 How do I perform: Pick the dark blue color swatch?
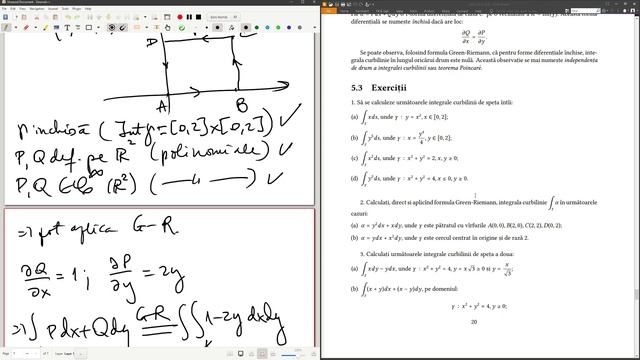[289, 28]
